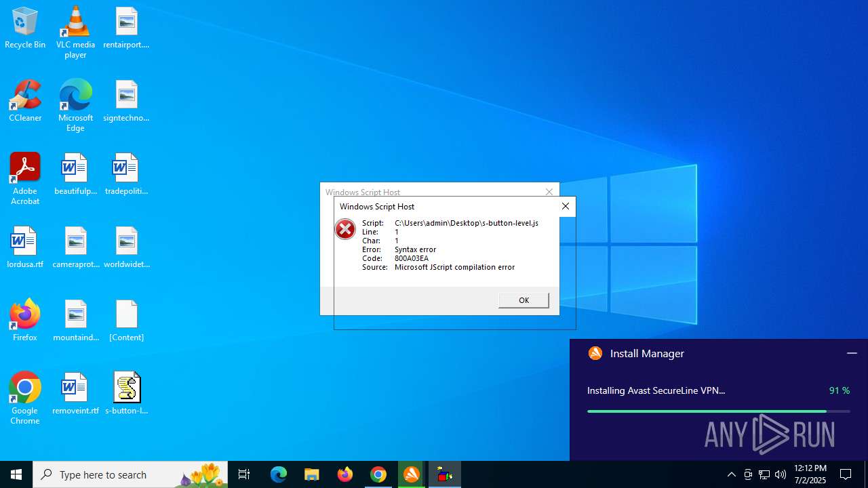Click the "Syntax error" text in dialog
This screenshot has width=868, height=488.
415,249
